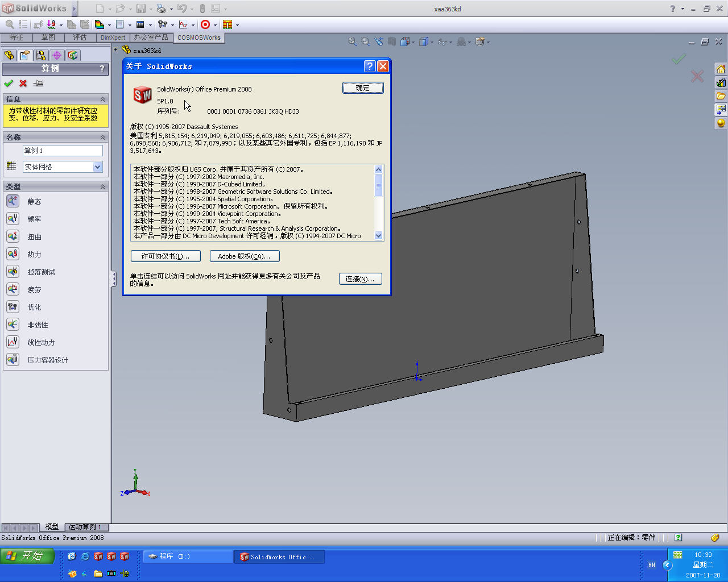Switch to the 模型 bottom tab

(x=52, y=527)
